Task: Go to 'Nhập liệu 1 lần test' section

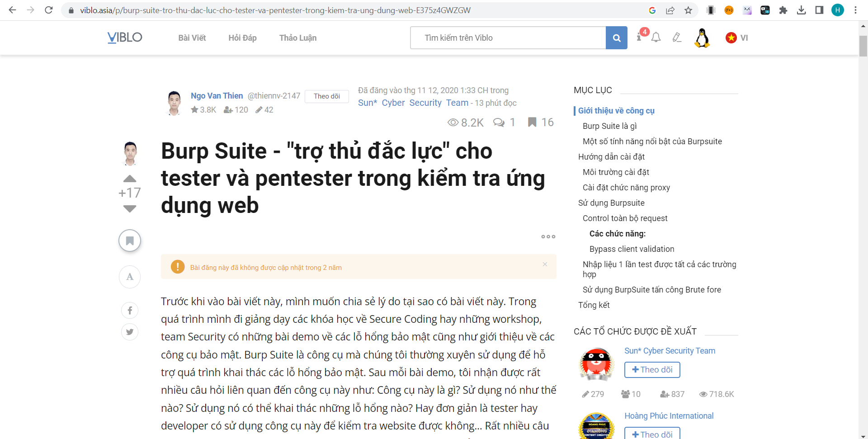Action: pyautogui.click(x=659, y=269)
